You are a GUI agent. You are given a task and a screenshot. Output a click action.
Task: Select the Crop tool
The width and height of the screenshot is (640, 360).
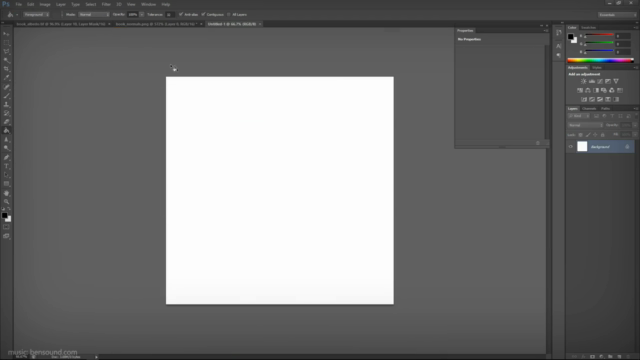pos(7,69)
